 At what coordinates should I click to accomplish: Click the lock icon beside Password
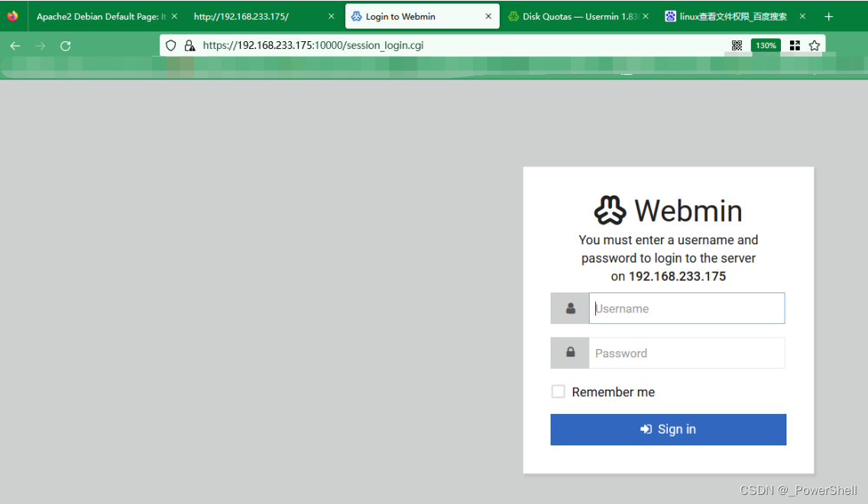pos(570,352)
